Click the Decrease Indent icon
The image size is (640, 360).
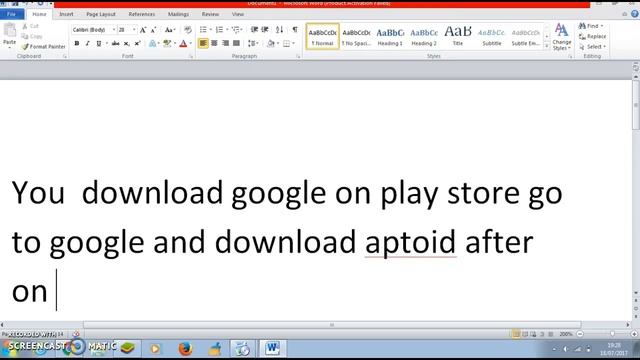coord(254,29)
